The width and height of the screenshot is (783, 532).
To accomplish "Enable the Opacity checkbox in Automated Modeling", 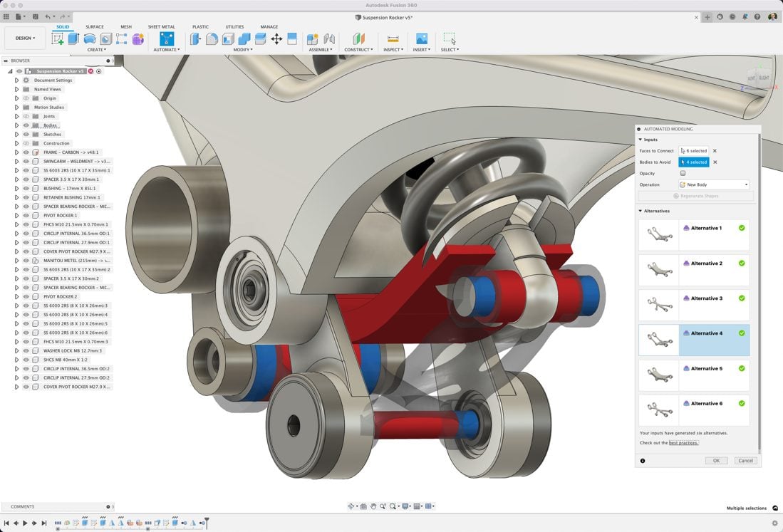I will 682,173.
